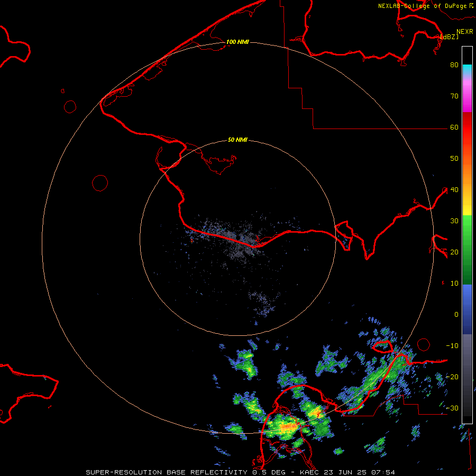Click the 40 value on dBZ scale
The width and height of the screenshot is (476, 476).
click(454, 190)
